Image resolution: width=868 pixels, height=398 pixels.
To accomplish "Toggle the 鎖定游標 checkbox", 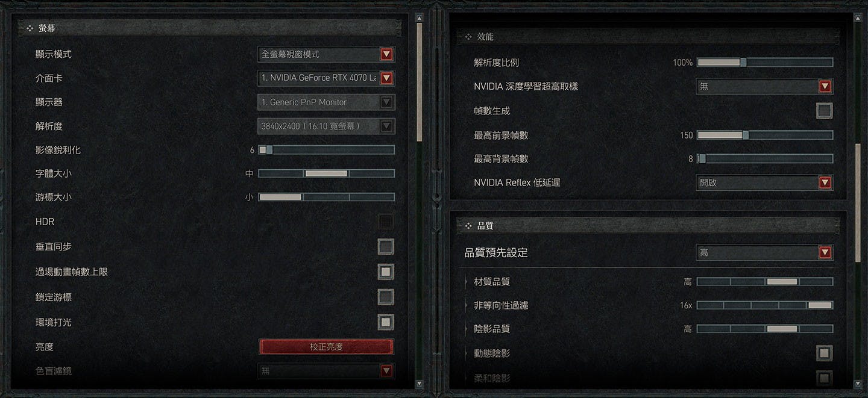I will 386,297.
